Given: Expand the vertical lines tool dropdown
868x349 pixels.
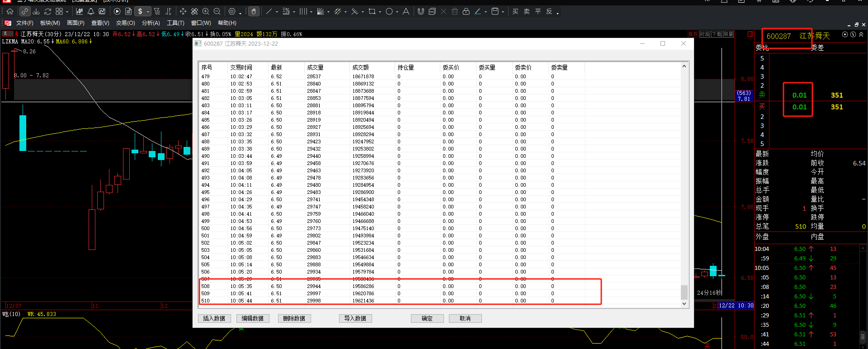Looking at the screenshot, I should point(311,12).
